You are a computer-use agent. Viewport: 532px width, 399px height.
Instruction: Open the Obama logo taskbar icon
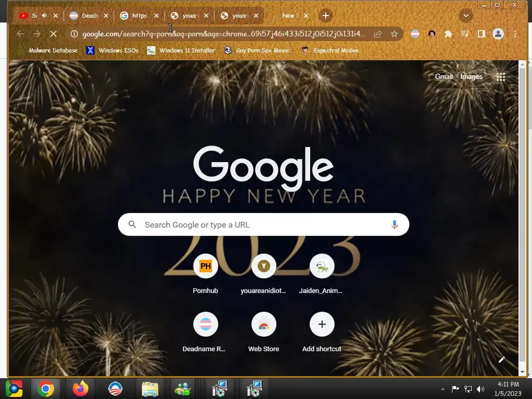click(x=115, y=389)
